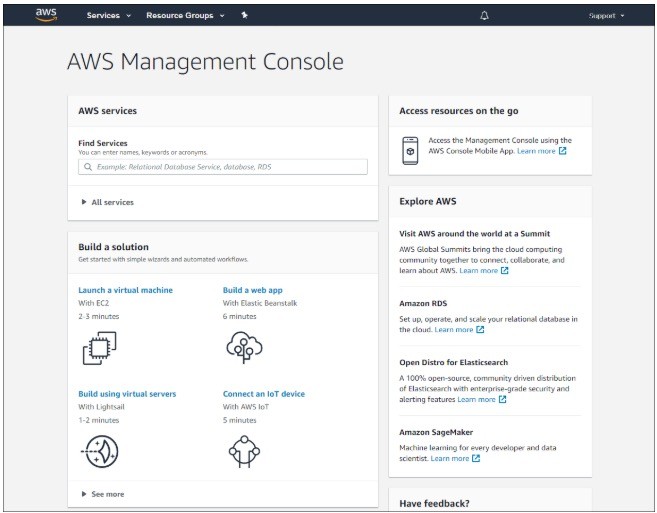Click external link icon after RDS Learn more
Screen dimensions: 657x513
tap(481, 329)
